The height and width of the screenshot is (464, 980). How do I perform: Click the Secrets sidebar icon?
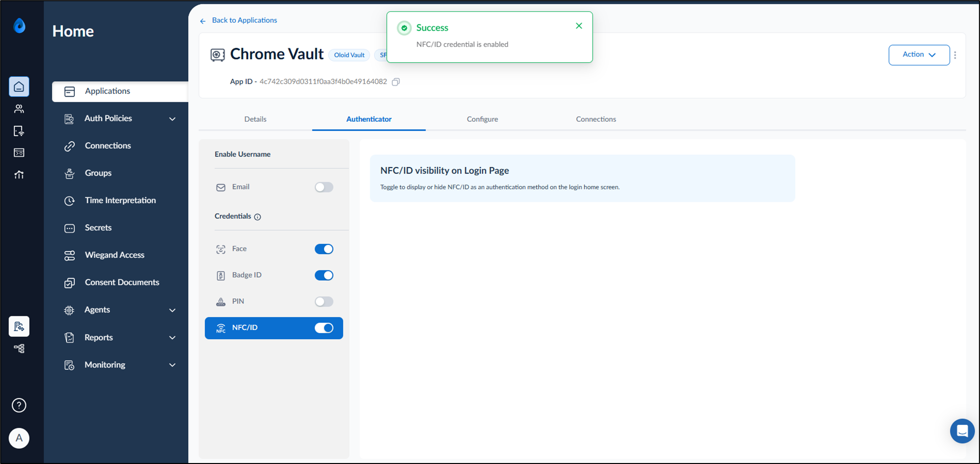point(69,228)
